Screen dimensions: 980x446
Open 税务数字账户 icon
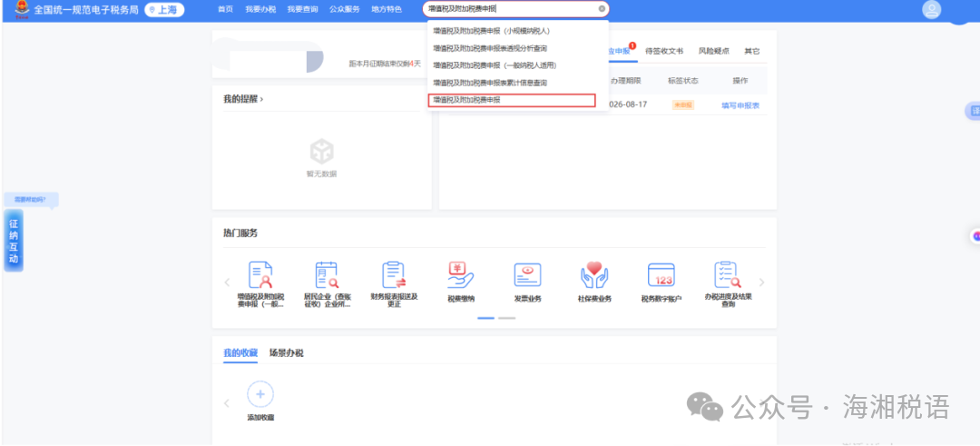pyautogui.click(x=661, y=275)
